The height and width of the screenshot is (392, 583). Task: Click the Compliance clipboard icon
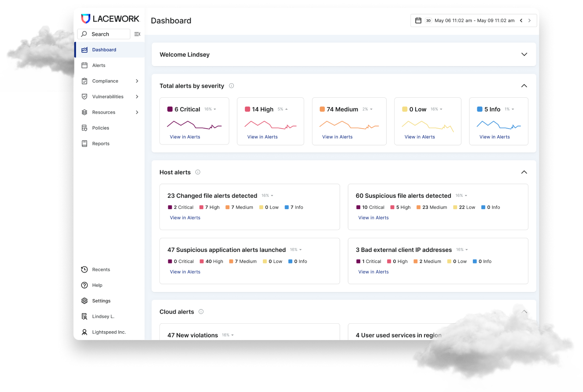(85, 81)
